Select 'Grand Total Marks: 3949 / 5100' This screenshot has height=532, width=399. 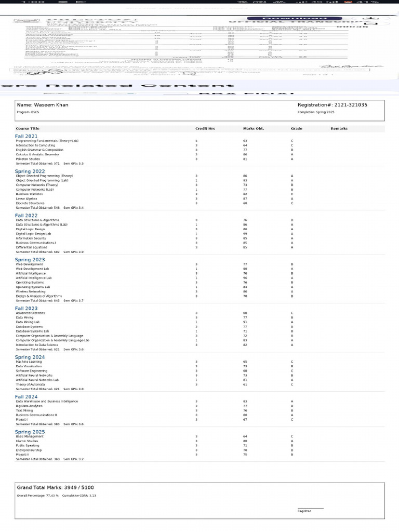click(55, 487)
